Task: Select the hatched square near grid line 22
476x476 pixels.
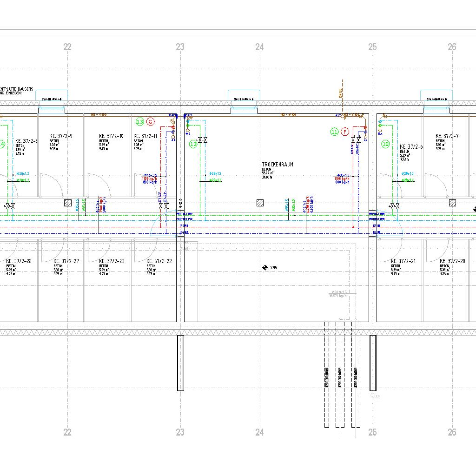Action: pos(68,203)
